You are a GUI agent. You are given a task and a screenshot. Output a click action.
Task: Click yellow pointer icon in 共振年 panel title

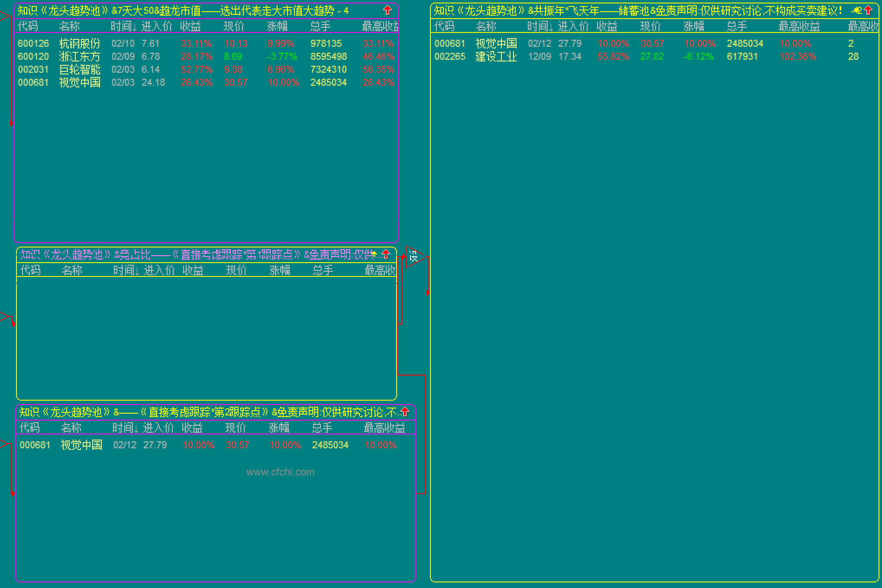[856, 10]
